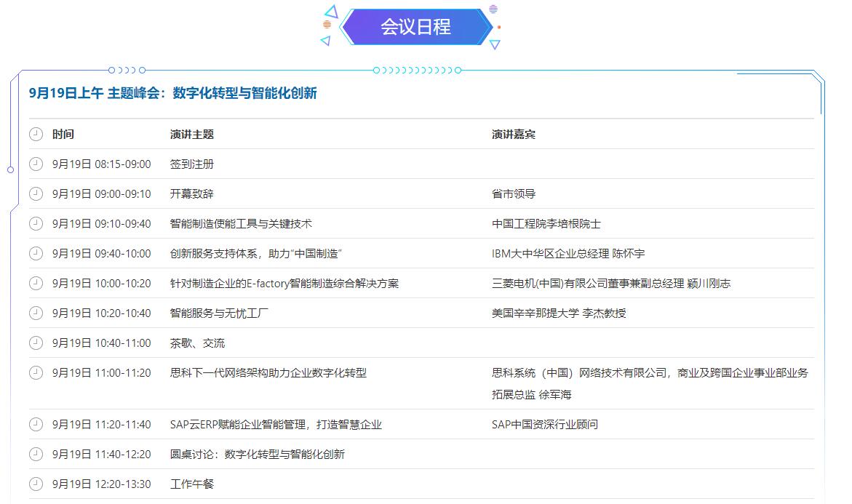The height and width of the screenshot is (504, 852).
Task: Click the clock icon beside 11:20-11:40 row
Action: coord(36,424)
